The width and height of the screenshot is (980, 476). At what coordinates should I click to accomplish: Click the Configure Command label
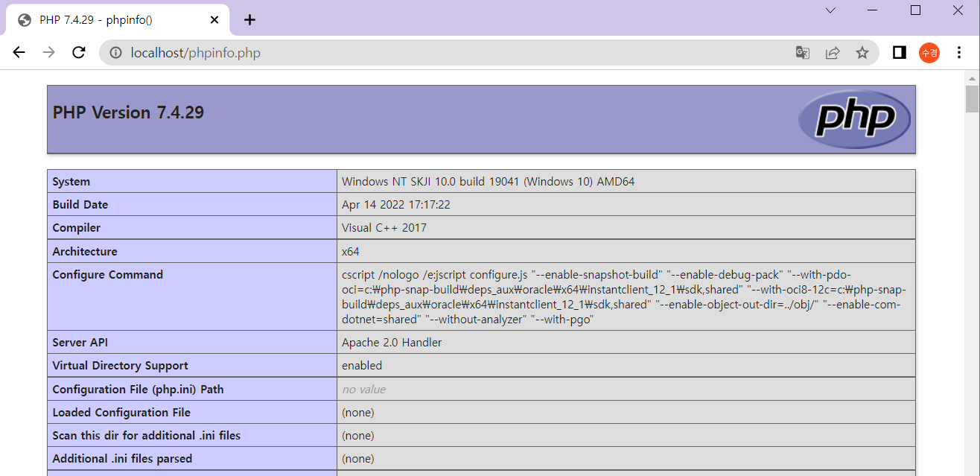coord(108,275)
